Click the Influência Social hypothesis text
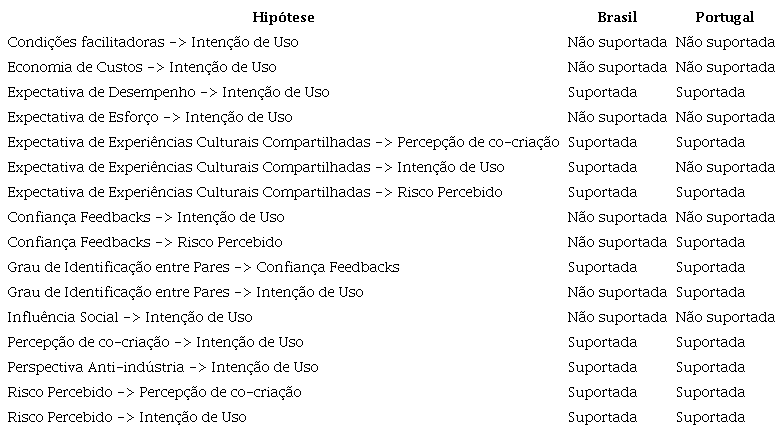Image resolution: width=784 pixels, height=433 pixels. coord(130,317)
